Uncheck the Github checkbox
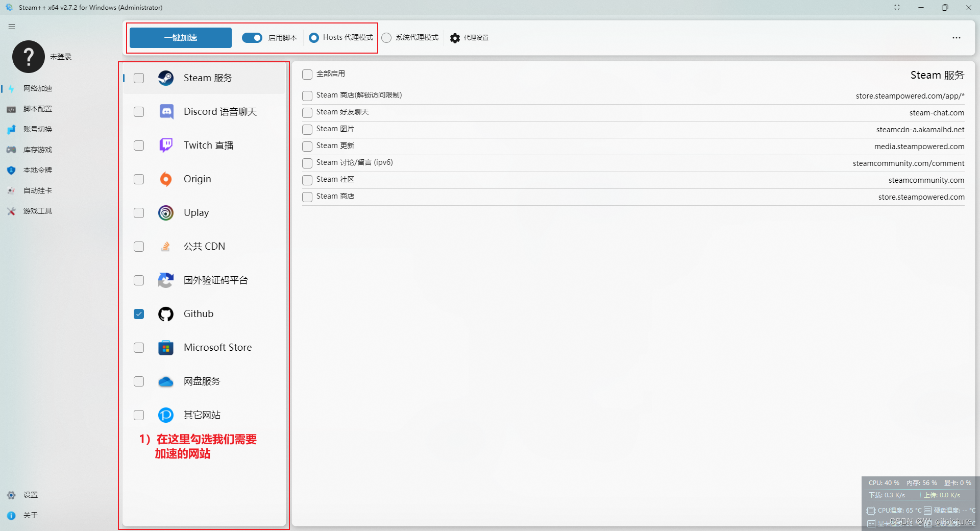Screen dimensions: 980x531 (139, 314)
